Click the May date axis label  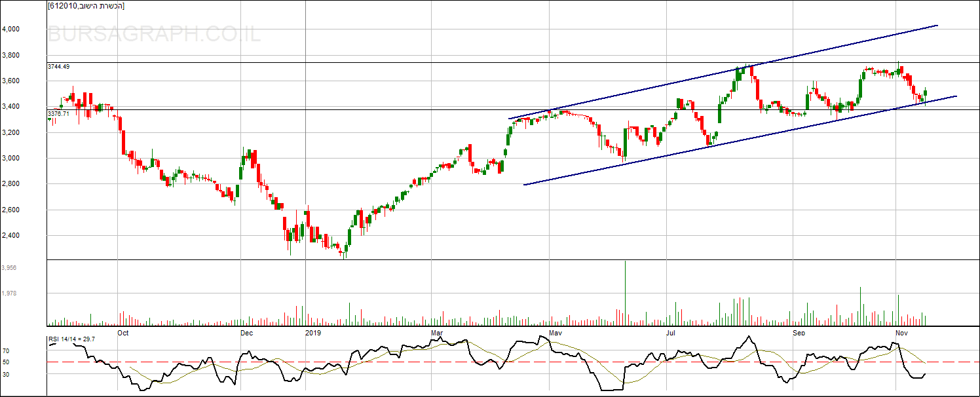(x=556, y=333)
